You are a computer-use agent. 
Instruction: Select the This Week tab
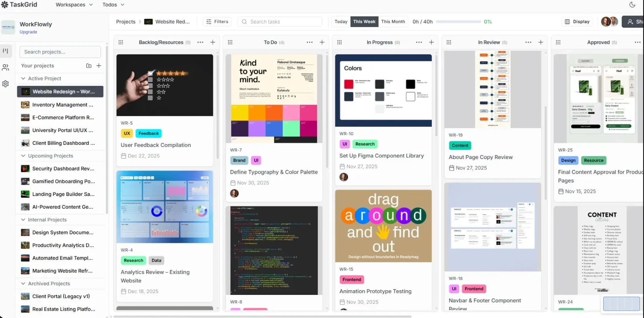click(364, 22)
